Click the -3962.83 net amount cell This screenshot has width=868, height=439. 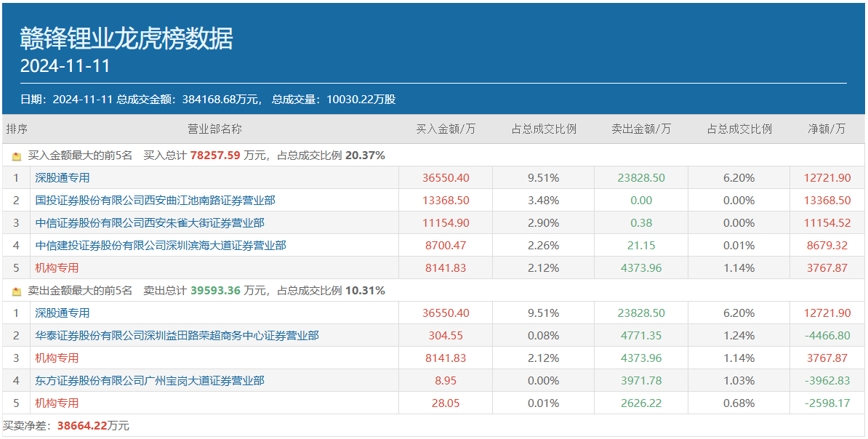pos(827,380)
